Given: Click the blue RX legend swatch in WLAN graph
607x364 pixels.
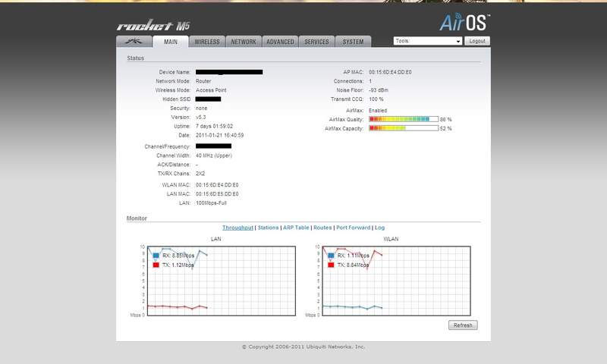Looking at the screenshot, I should tap(331, 256).
